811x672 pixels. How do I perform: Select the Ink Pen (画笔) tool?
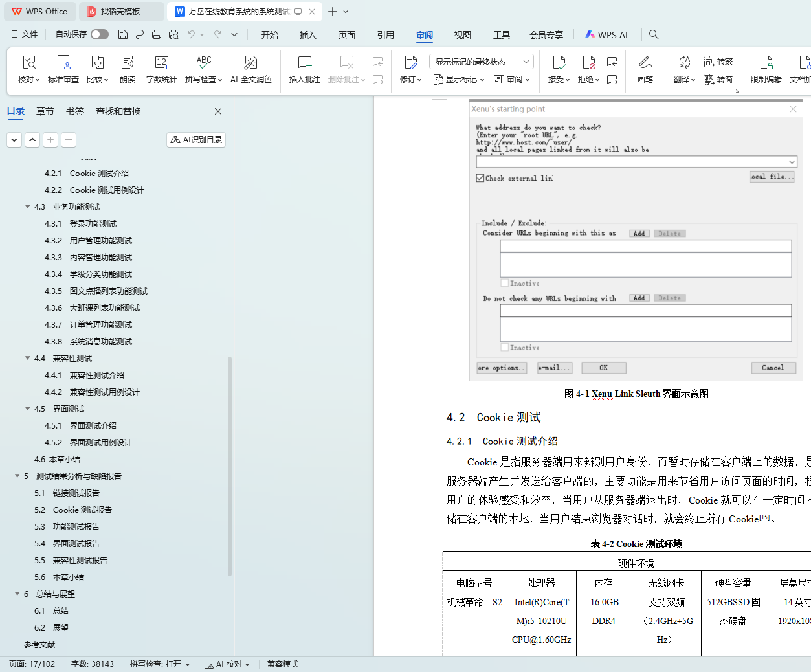point(645,69)
